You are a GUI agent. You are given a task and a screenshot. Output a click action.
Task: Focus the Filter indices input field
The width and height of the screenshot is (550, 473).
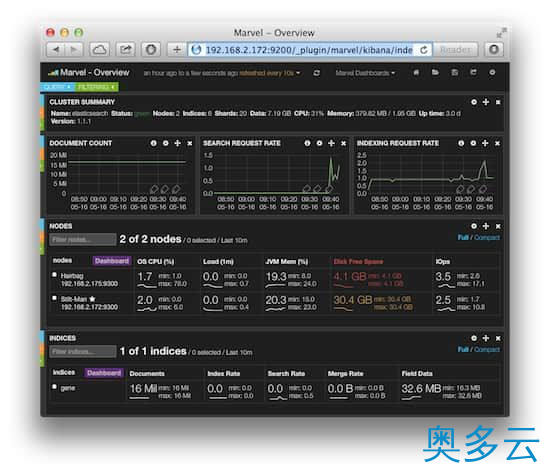(83, 352)
